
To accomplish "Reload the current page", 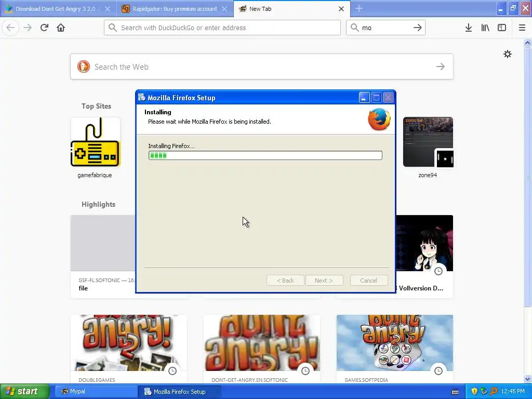I will coord(44,28).
